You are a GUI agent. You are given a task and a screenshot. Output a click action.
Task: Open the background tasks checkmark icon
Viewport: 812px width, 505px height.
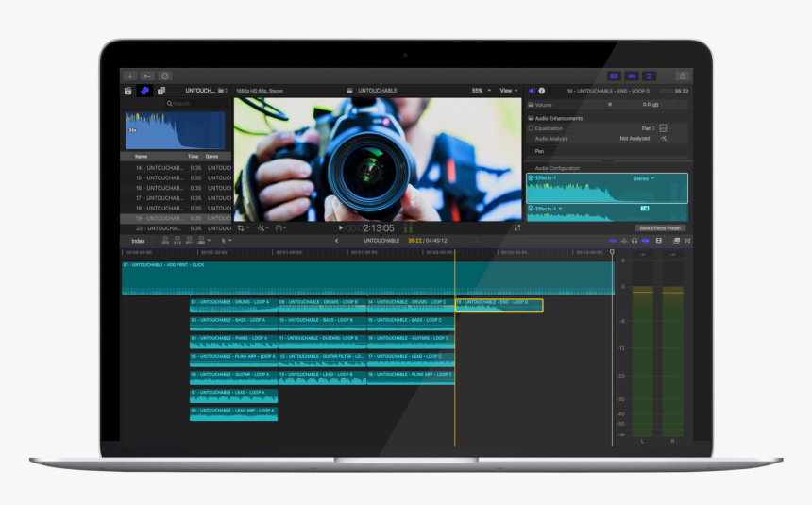pyautogui.click(x=165, y=76)
